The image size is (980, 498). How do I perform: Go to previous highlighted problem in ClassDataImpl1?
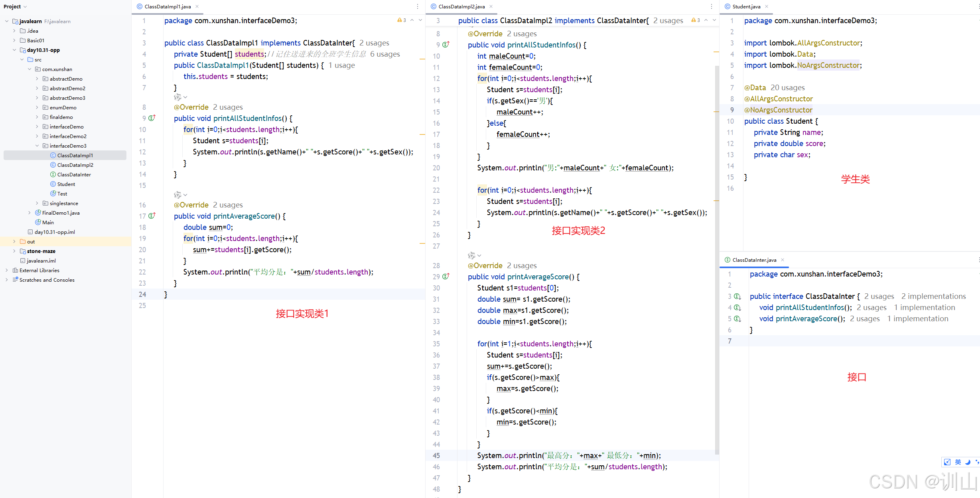pos(412,20)
